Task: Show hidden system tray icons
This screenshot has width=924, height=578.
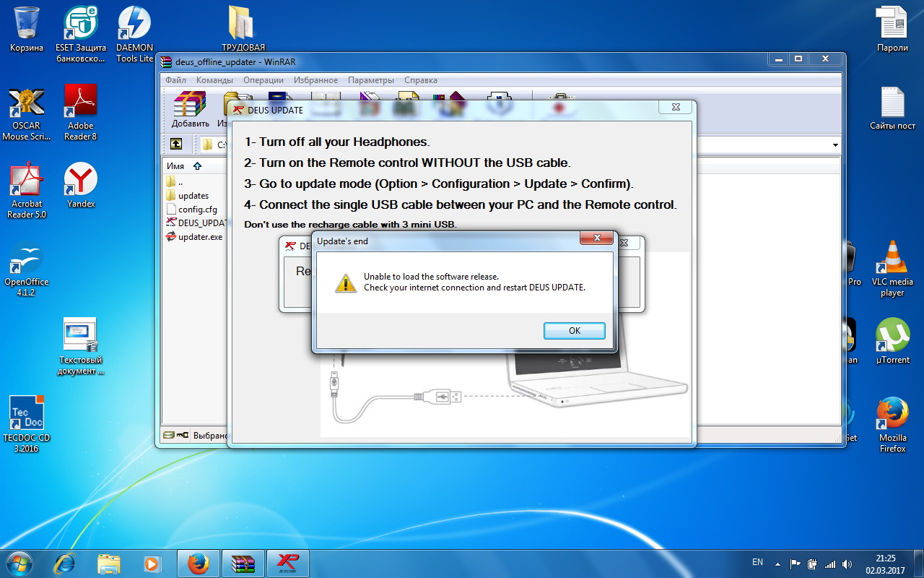Action: coord(777,564)
